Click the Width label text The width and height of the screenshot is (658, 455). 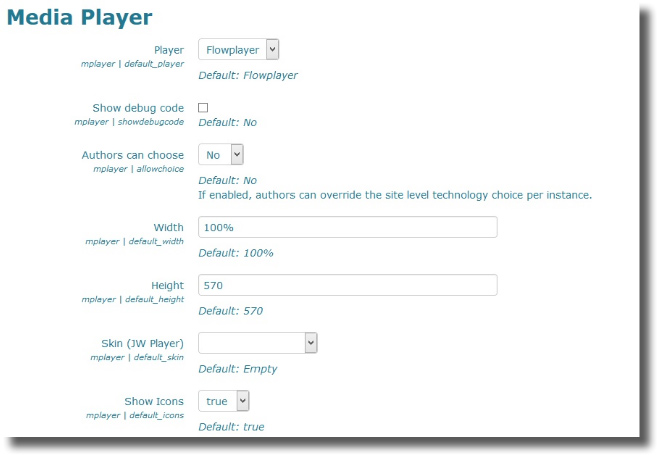pyautogui.click(x=168, y=227)
